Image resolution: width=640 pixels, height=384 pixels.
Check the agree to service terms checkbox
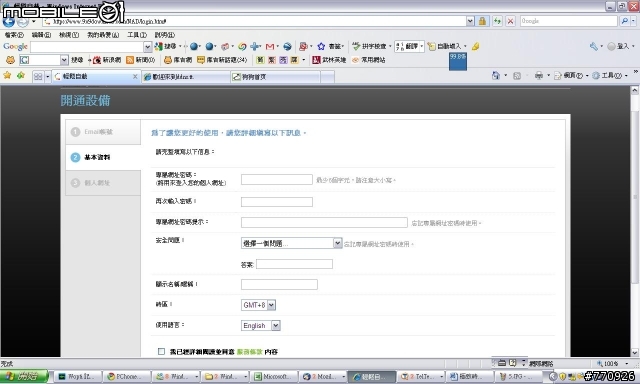click(x=161, y=351)
